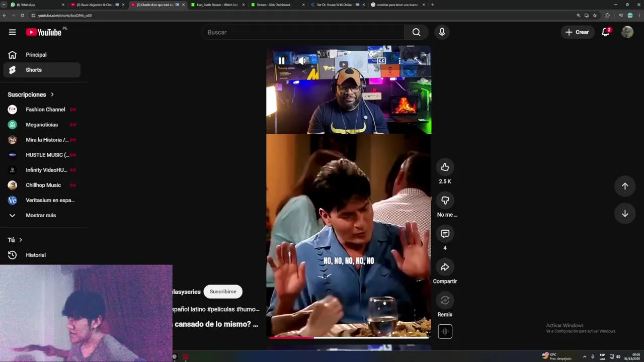Toggle closed captions CC on the Short
The image size is (644, 362).
tap(381, 61)
